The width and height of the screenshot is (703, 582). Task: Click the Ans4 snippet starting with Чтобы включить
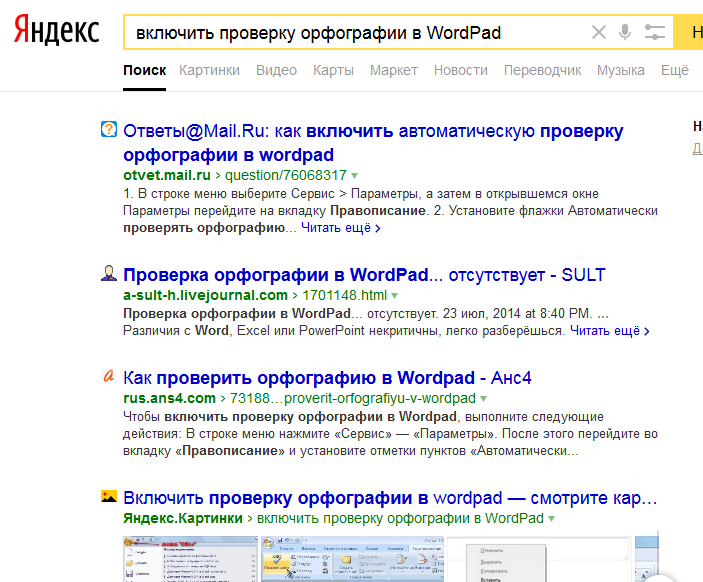coord(390,434)
